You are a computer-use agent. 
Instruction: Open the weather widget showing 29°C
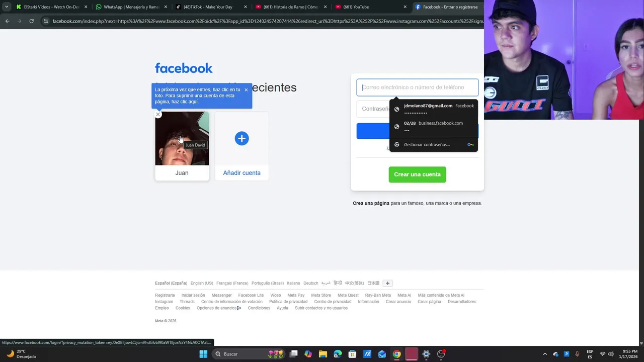pos(20,354)
